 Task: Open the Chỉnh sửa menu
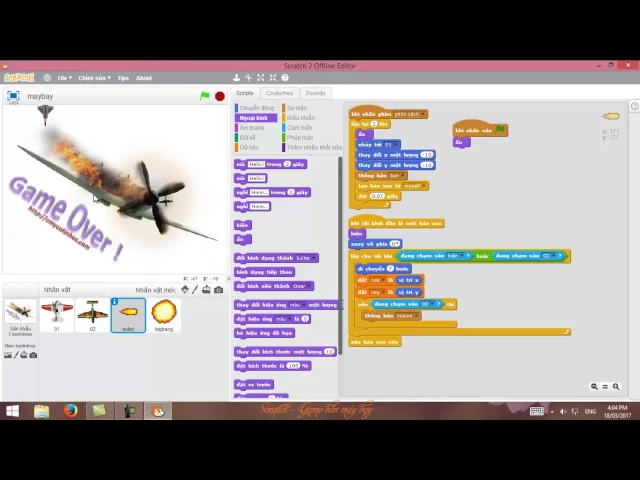(x=93, y=78)
